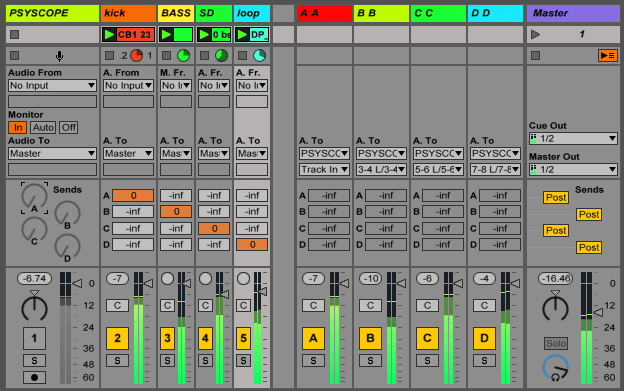Screen dimensions: 624x391
Task: Click the cyan pie clip status on loop
Action: [259, 55]
